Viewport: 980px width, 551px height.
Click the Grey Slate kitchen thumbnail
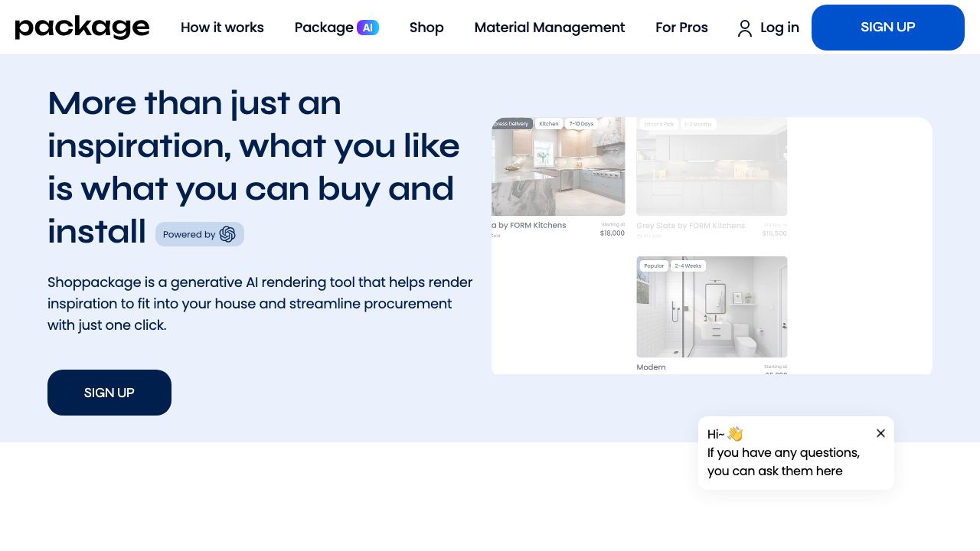712,166
